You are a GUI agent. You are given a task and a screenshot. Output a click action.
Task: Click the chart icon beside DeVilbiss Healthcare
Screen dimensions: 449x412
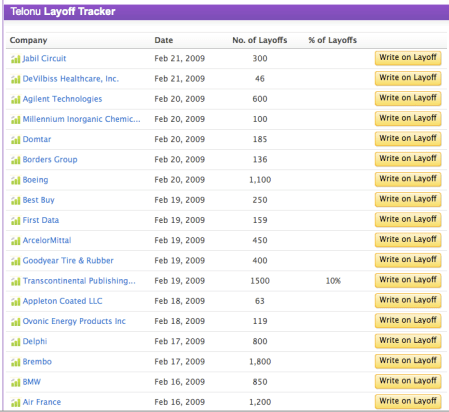coord(15,79)
